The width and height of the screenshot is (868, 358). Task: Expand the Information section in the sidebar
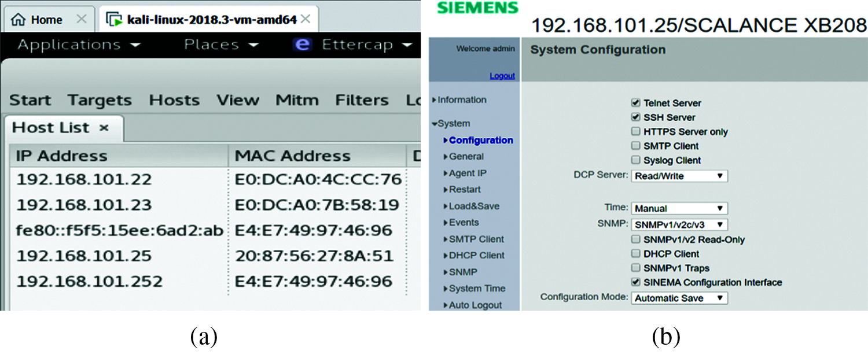pyautogui.click(x=459, y=99)
